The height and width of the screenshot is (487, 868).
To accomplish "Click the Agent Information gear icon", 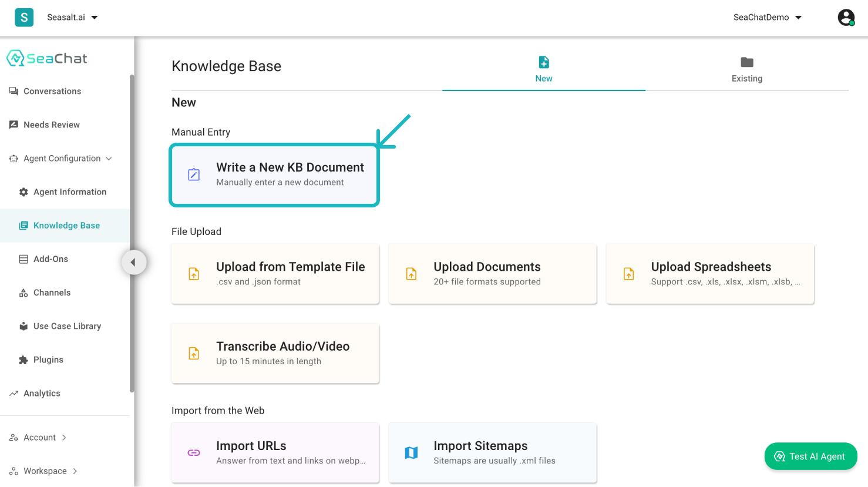I will coord(23,192).
